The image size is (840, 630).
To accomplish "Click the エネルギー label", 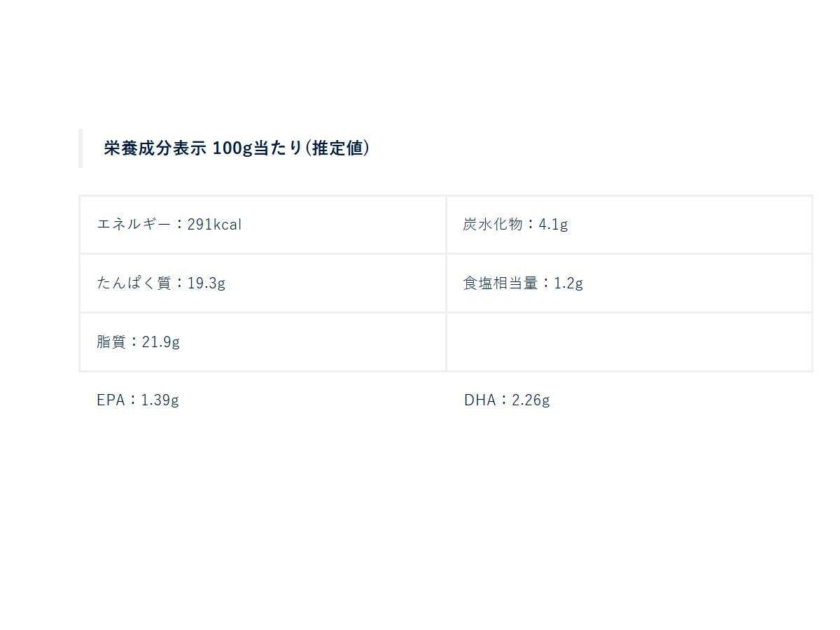I will pos(133,225).
